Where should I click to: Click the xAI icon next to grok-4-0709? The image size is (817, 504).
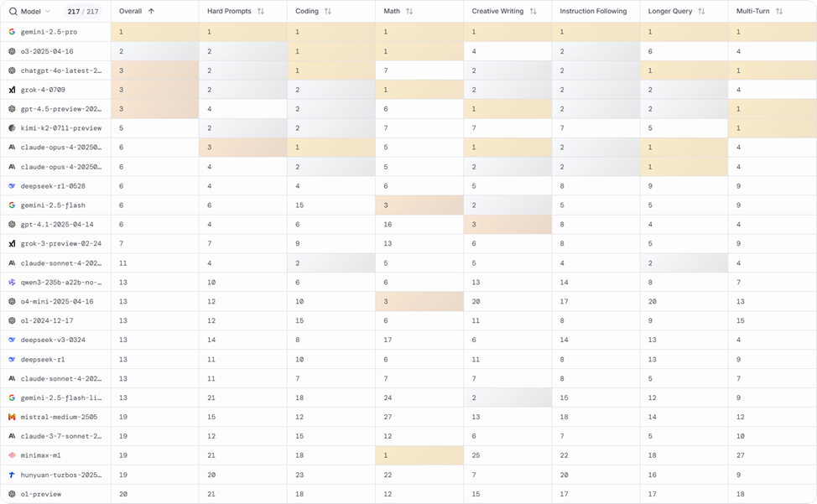[12, 90]
